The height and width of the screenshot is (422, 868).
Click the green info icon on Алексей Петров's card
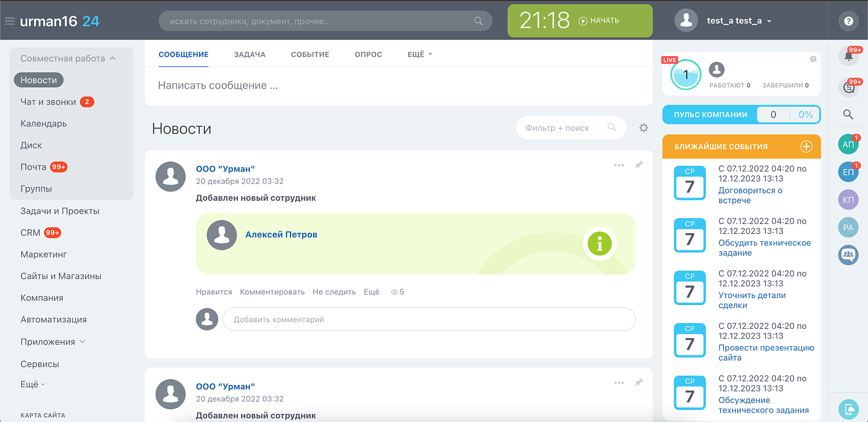click(x=599, y=244)
